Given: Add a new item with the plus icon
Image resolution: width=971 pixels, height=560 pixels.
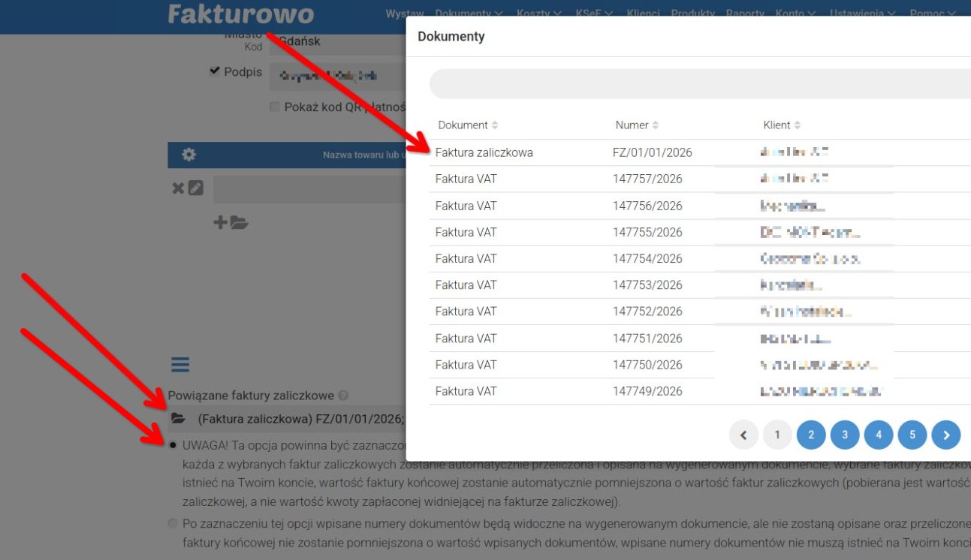Looking at the screenshot, I should point(219,222).
